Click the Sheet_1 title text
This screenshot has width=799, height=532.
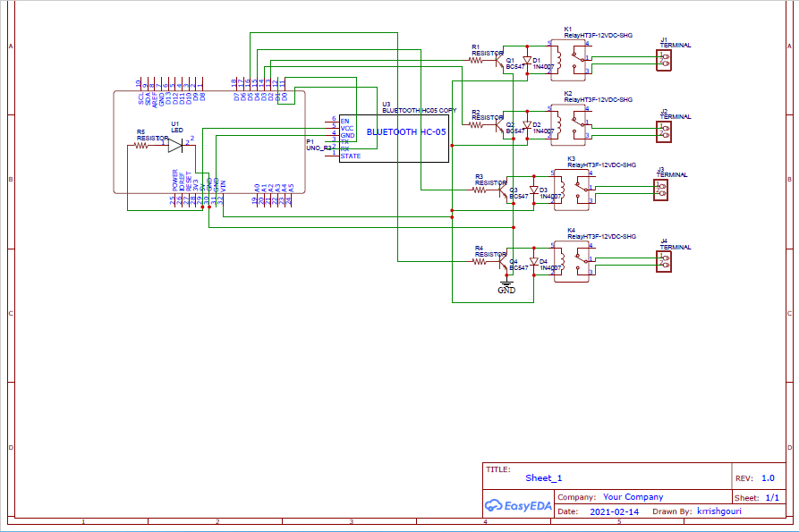(544, 478)
